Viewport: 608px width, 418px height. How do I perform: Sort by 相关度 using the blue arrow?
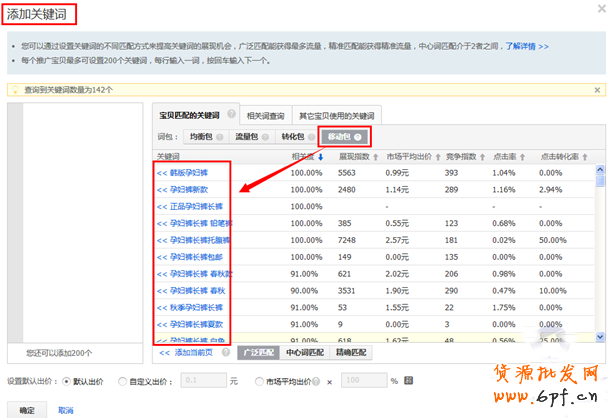point(321,157)
